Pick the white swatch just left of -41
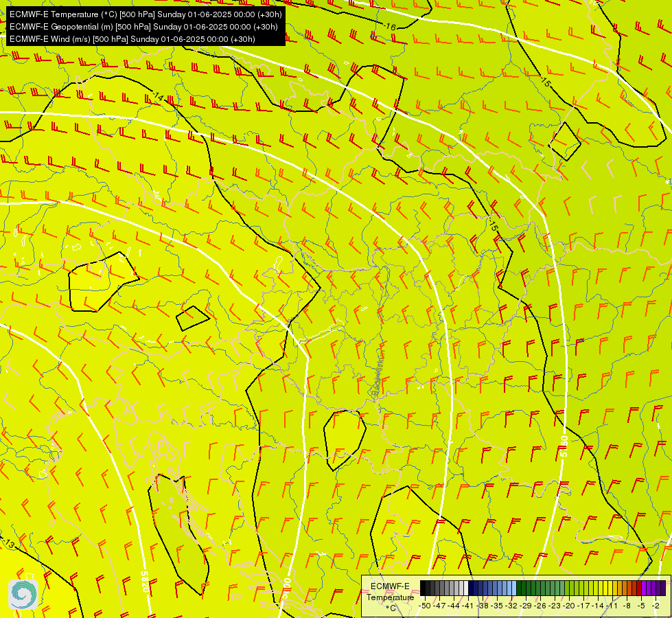Screen dimensions: 672x618 pos(466,588)
